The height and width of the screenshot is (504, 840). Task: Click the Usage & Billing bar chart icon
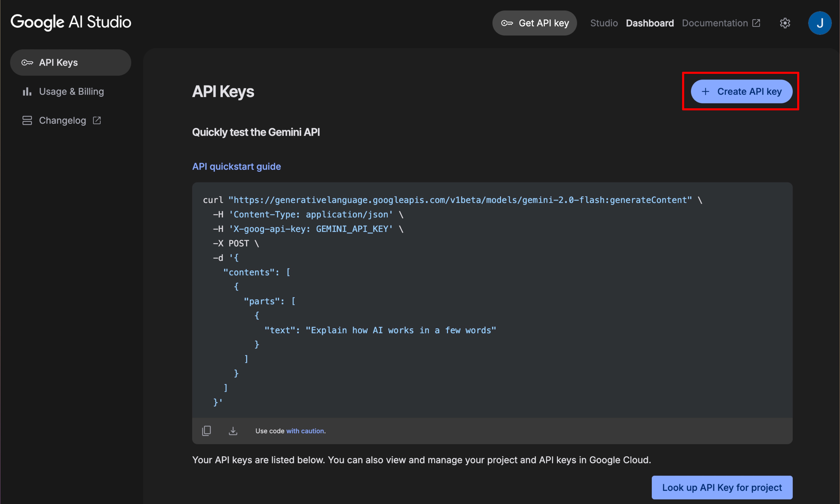(27, 91)
